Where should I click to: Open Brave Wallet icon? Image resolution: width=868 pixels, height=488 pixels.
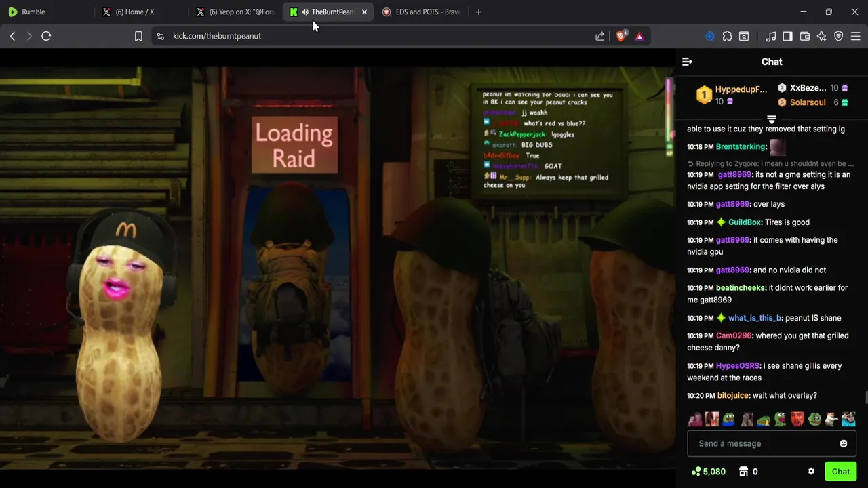click(805, 36)
